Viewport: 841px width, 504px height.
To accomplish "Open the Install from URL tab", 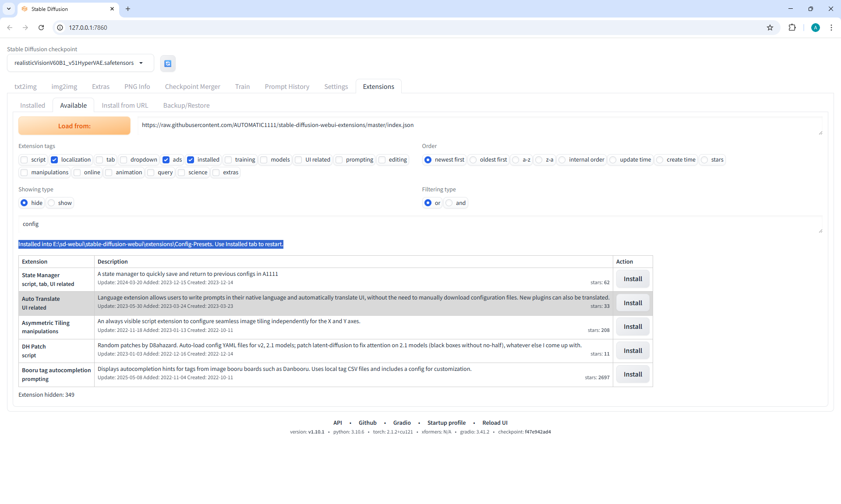I will point(125,106).
